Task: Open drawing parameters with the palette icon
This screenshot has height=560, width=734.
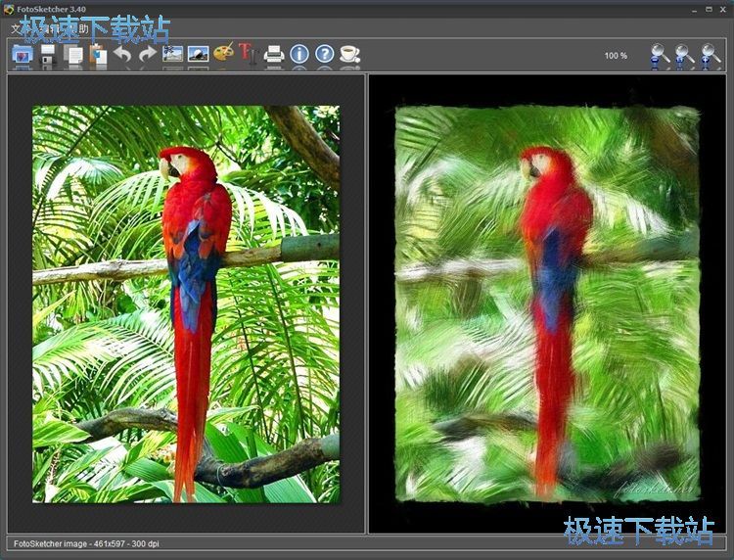Action: (223, 54)
